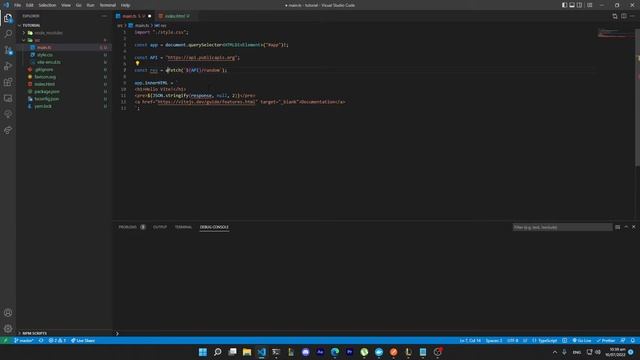
Task: Click the notifications bell in status bar
Action: pyautogui.click(x=633, y=340)
